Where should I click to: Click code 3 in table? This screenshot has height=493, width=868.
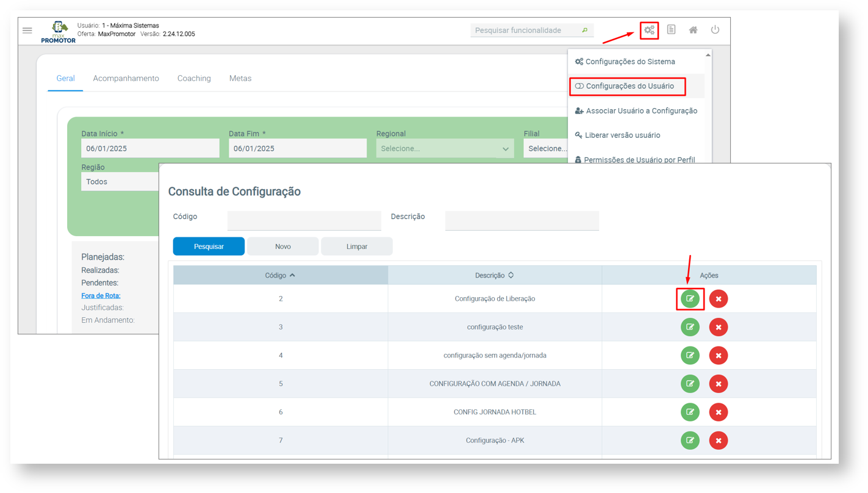(281, 327)
